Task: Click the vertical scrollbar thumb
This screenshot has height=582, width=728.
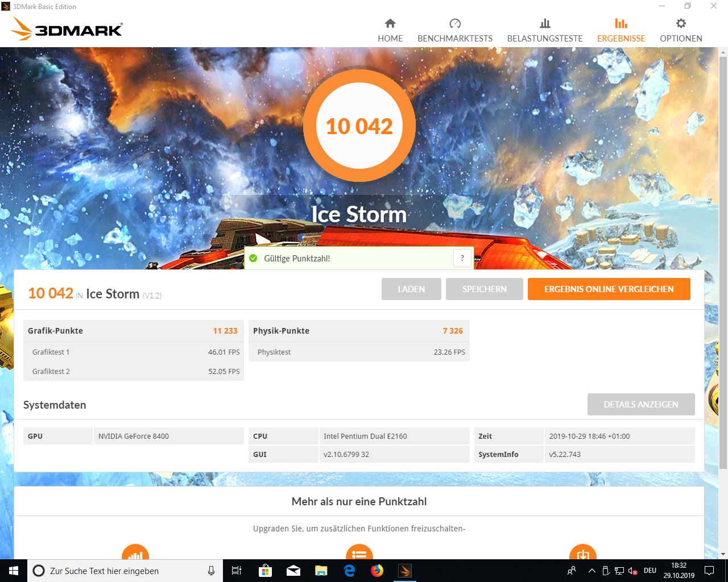Action: pos(723,261)
